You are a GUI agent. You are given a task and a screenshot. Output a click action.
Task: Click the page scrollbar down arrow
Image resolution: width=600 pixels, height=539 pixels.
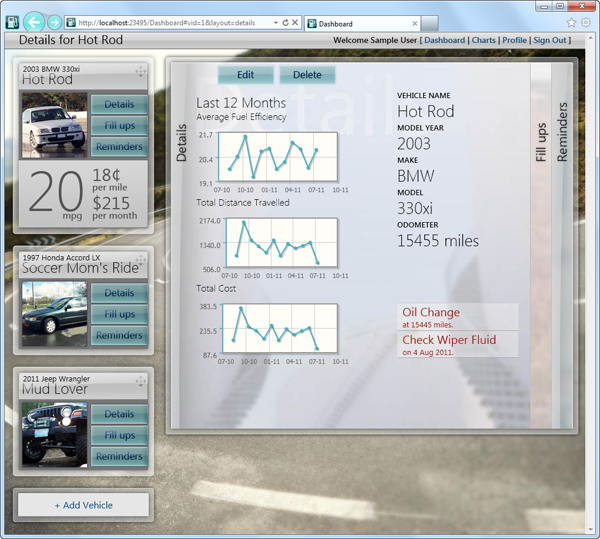[x=590, y=530]
